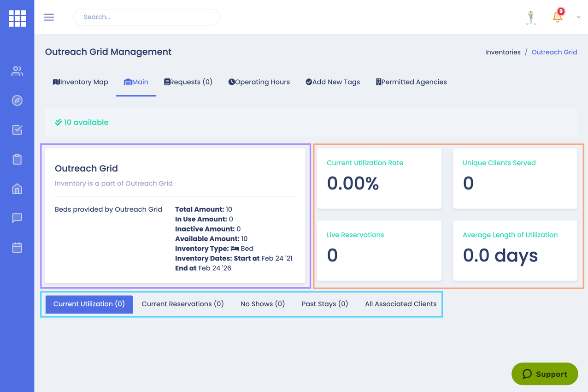Open the user avatar profile
This screenshot has height=392, width=588.
pyautogui.click(x=531, y=18)
